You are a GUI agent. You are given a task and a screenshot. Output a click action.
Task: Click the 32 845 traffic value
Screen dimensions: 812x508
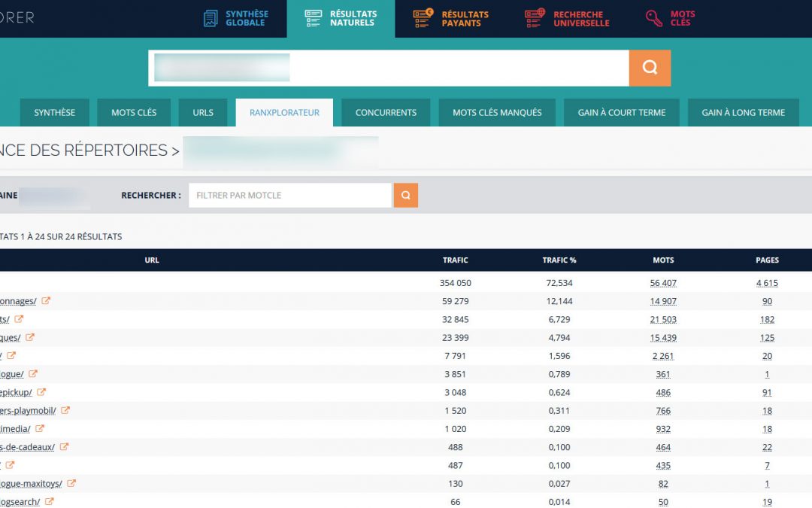455,319
